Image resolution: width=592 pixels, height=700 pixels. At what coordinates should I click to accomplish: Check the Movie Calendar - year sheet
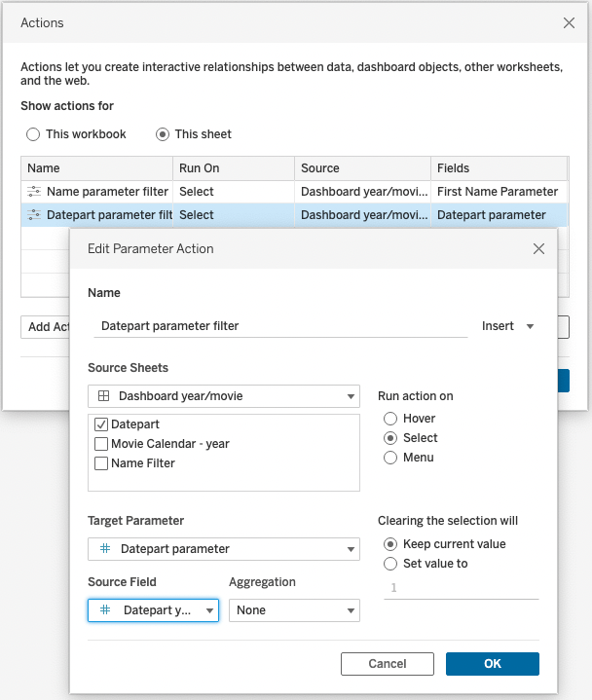tap(101, 444)
